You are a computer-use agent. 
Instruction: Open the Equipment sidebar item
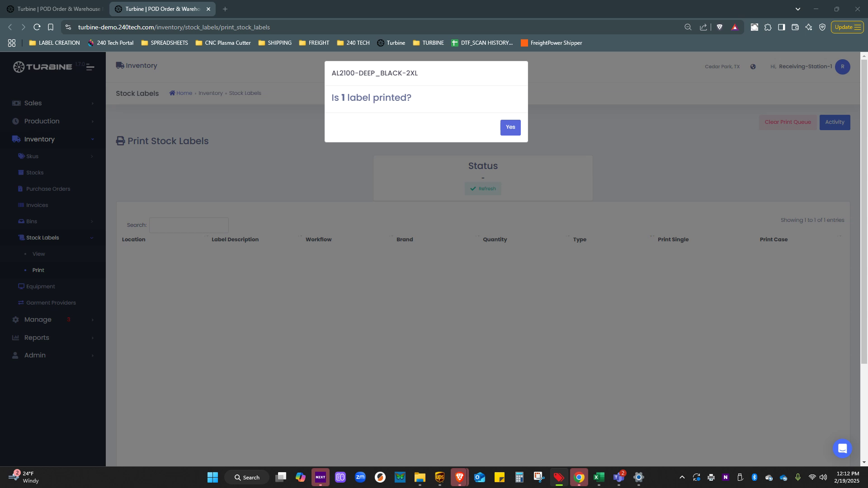pyautogui.click(x=40, y=286)
